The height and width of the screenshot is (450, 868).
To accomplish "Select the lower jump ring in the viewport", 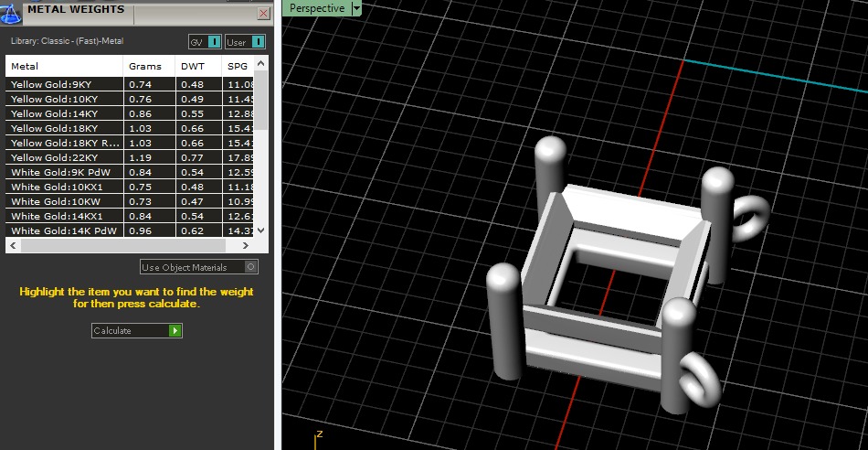I will tap(701, 380).
